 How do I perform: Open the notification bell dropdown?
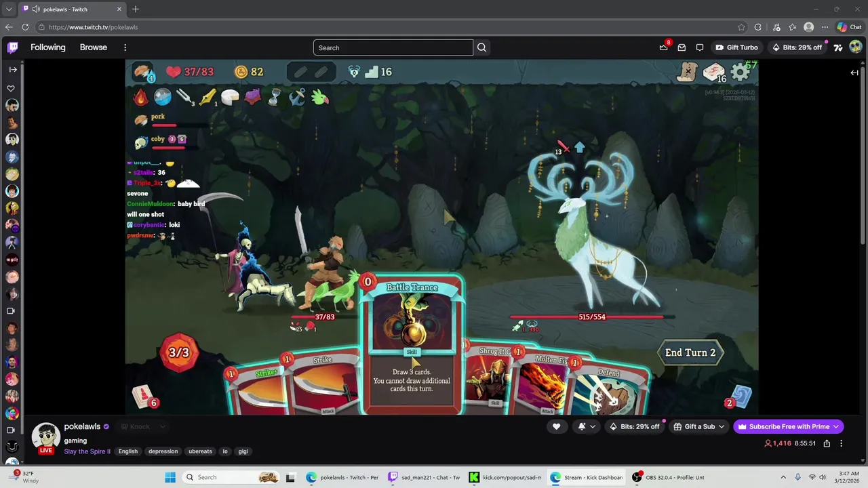[x=587, y=426]
